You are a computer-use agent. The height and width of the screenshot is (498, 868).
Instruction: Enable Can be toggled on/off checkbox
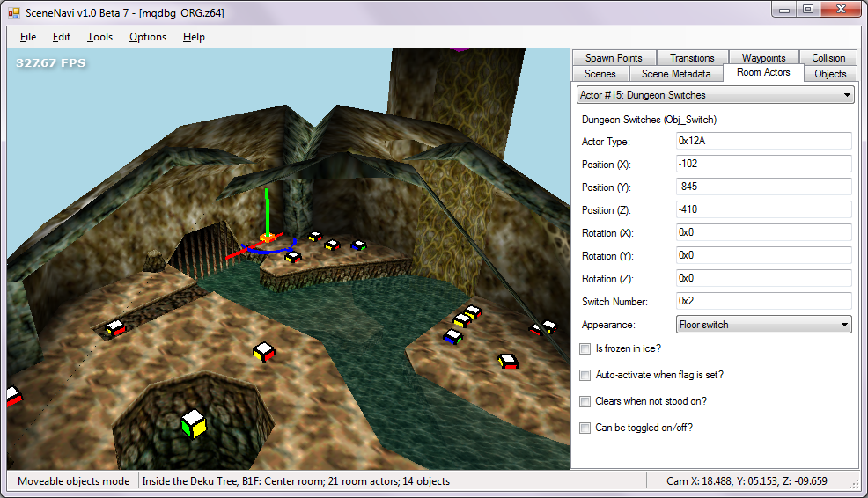coord(585,428)
